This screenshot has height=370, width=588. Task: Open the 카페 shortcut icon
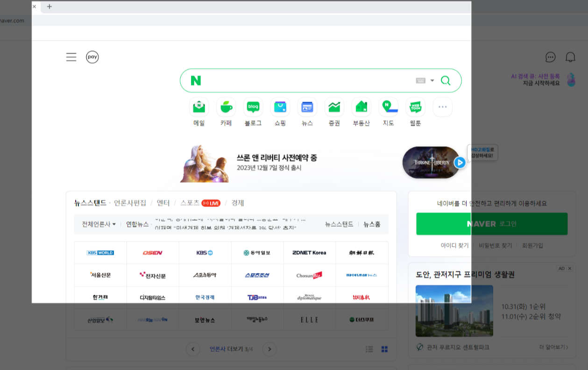click(226, 107)
